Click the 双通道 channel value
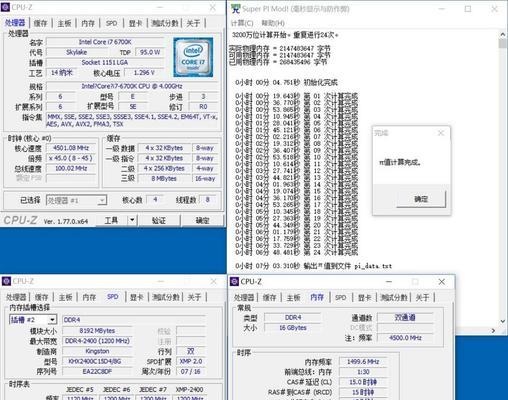Image resolution: width=508 pixels, height=400 pixels. click(x=405, y=318)
